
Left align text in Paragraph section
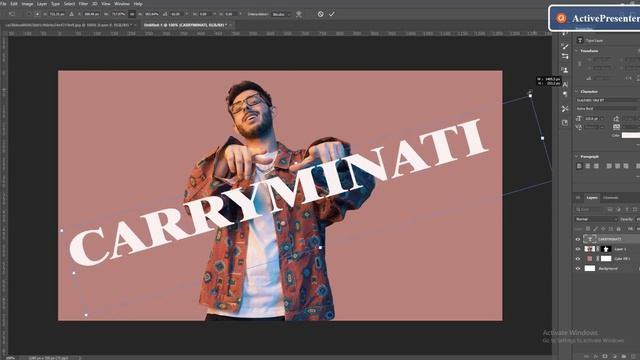tap(579, 166)
